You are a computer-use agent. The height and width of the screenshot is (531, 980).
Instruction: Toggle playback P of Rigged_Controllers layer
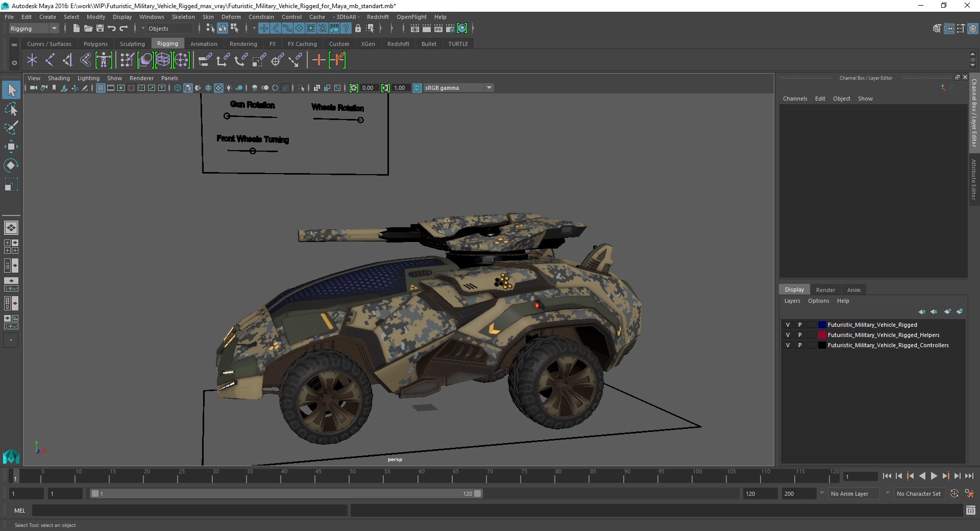click(x=800, y=345)
